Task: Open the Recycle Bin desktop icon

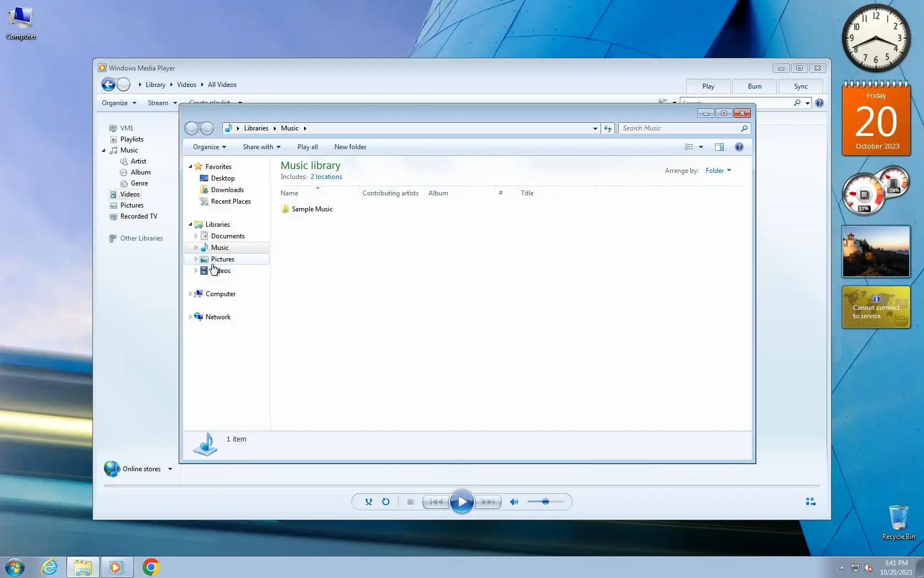Action: tap(898, 522)
